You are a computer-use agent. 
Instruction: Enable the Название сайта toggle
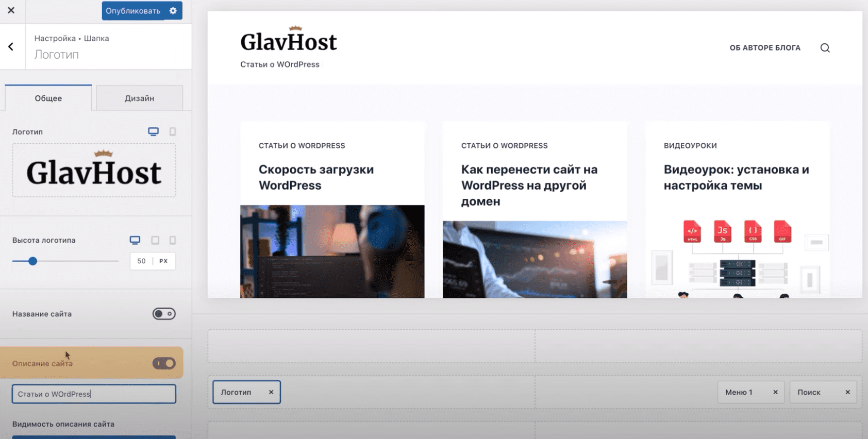pyautogui.click(x=164, y=314)
